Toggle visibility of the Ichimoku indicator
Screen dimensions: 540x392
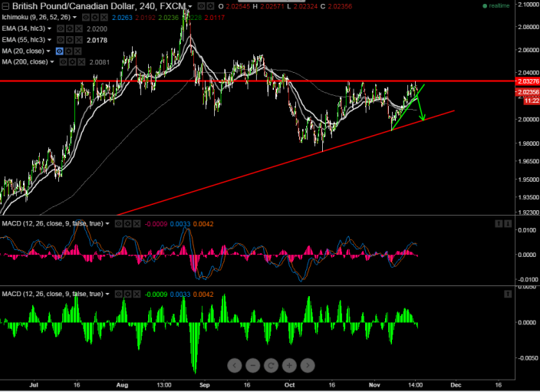click(x=86, y=17)
